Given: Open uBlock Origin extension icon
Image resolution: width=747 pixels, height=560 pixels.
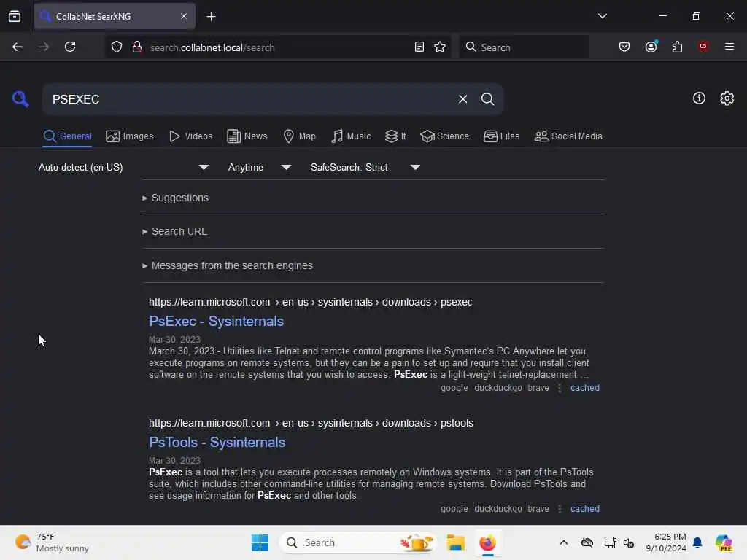Looking at the screenshot, I should [x=703, y=47].
